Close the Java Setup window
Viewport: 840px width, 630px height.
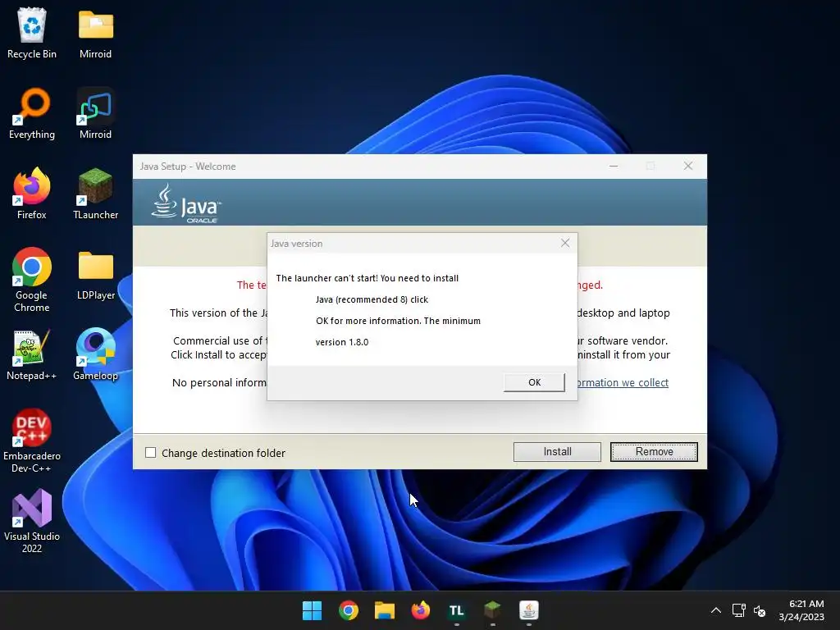click(x=688, y=166)
